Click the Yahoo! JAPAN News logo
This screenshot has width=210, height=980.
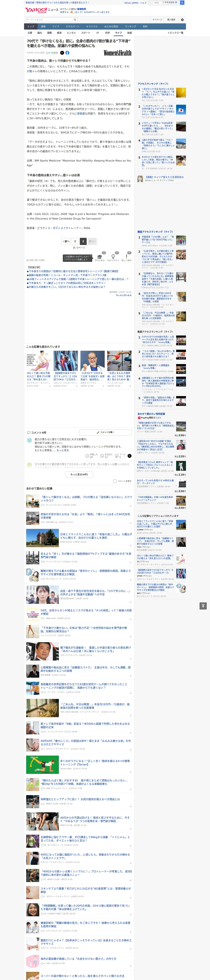(42, 10)
